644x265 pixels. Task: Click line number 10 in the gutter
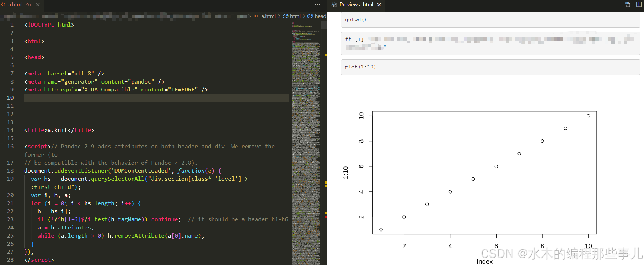tap(10, 98)
